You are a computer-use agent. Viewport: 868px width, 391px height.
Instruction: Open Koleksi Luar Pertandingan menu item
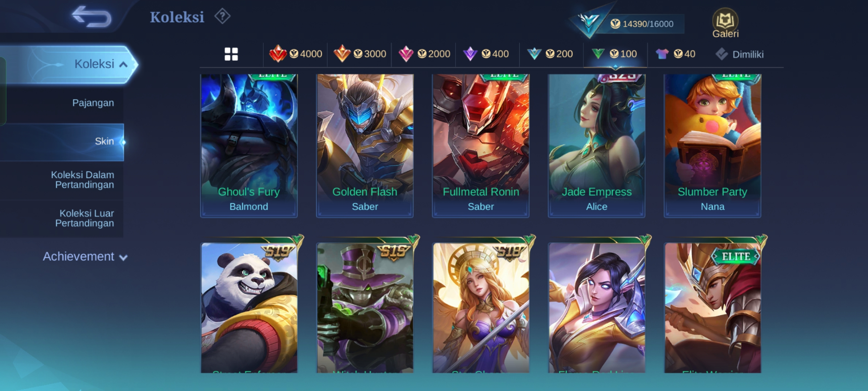[85, 218]
